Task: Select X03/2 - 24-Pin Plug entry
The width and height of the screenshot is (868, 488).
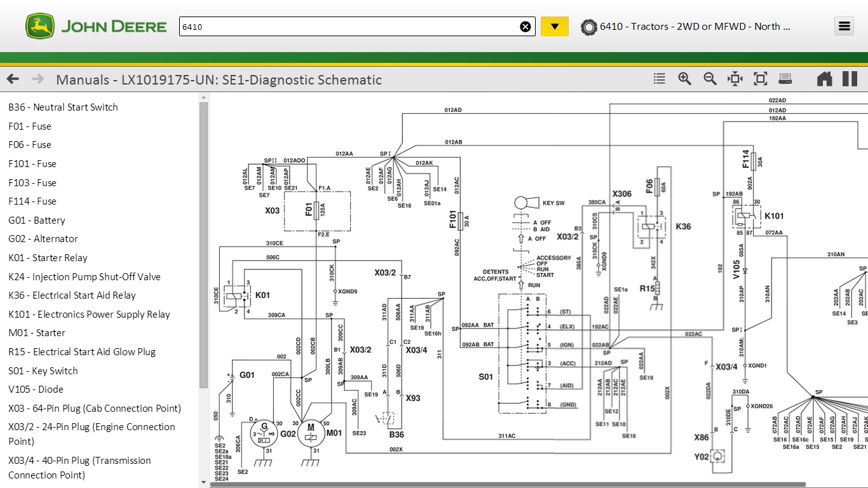Action: tap(92, 434)
